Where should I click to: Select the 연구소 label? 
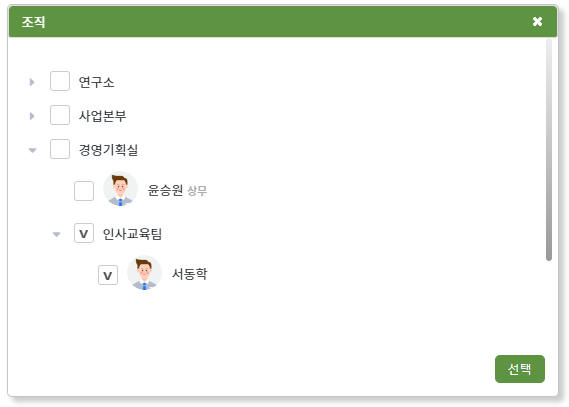97,82
